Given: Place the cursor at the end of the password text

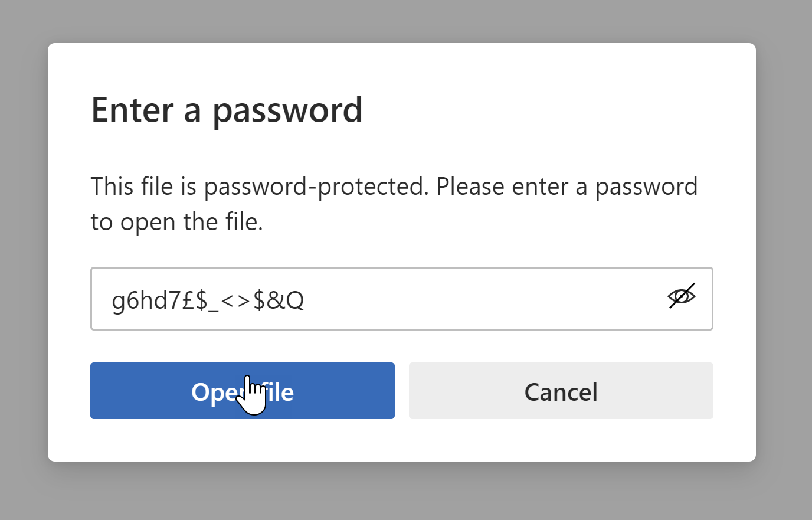Looking at the screenshot, I should [306, 300].
